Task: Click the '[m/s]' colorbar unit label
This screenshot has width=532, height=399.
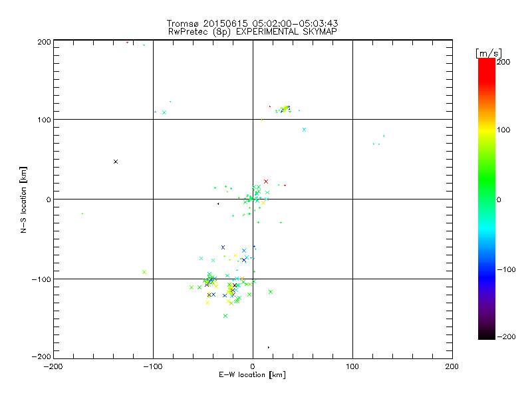Action: tap(489, 53)
